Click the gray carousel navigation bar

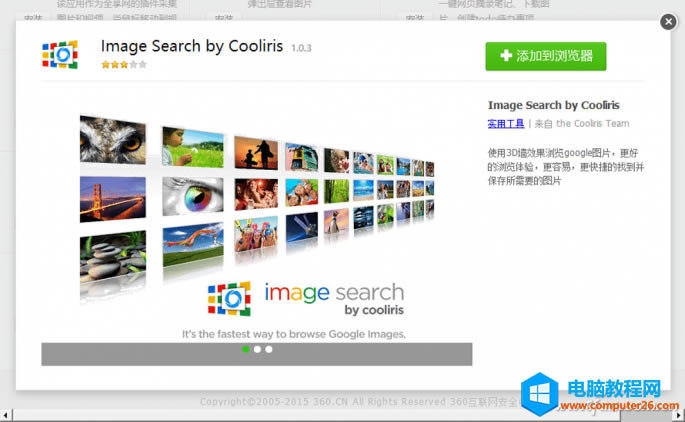click(257, 354)
